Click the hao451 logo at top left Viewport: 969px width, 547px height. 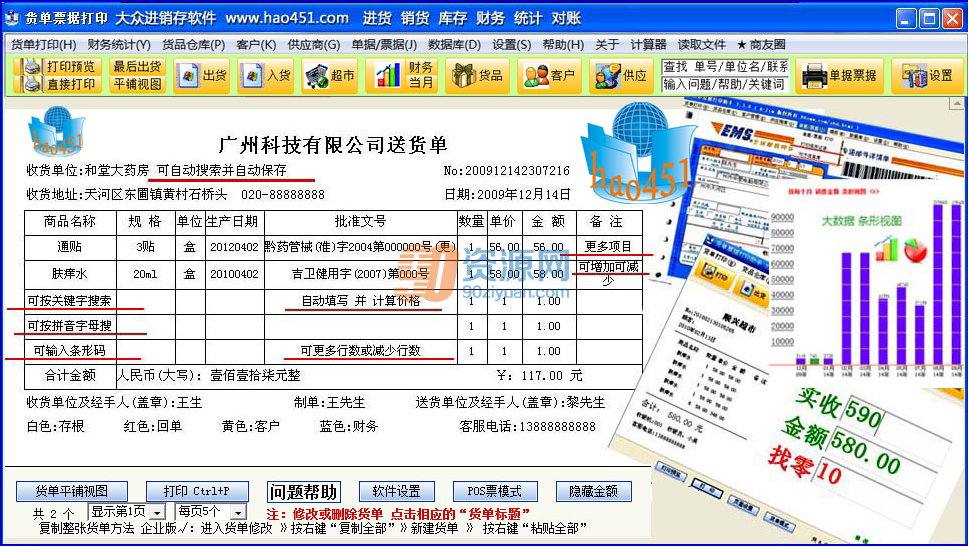point(56,132)
